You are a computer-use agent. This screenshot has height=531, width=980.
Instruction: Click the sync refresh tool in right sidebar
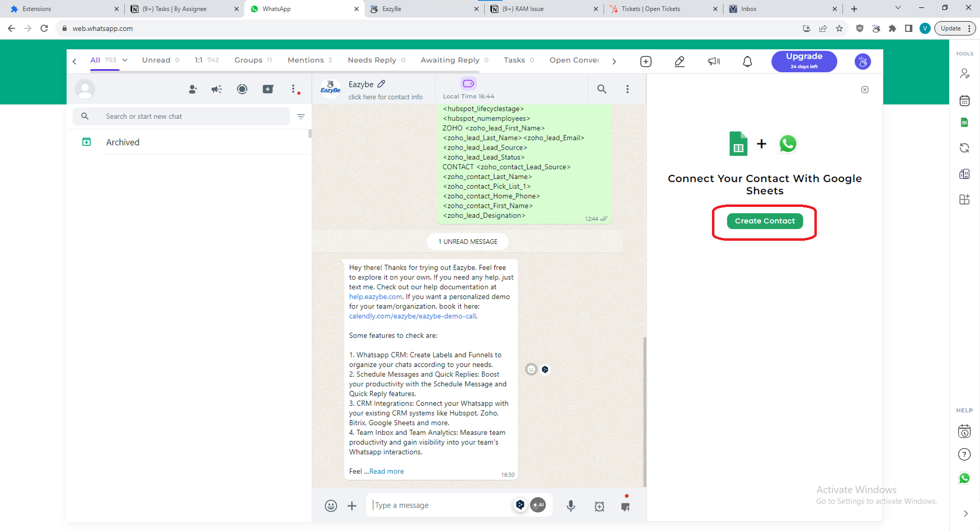964,148
